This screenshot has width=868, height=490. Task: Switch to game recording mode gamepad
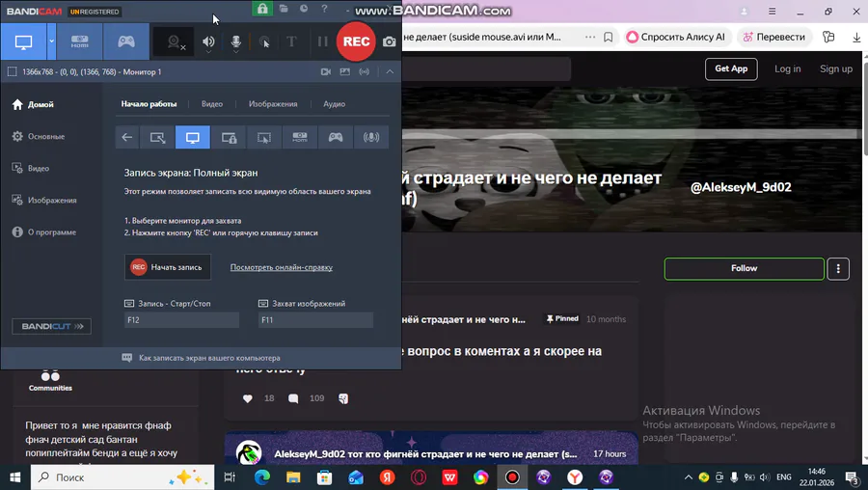coord(126,41)
